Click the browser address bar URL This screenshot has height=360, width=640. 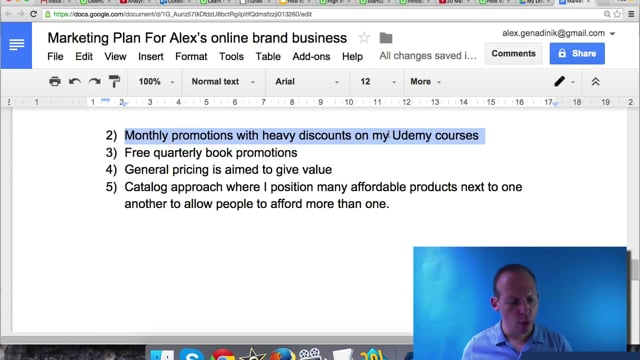point(182,14)
